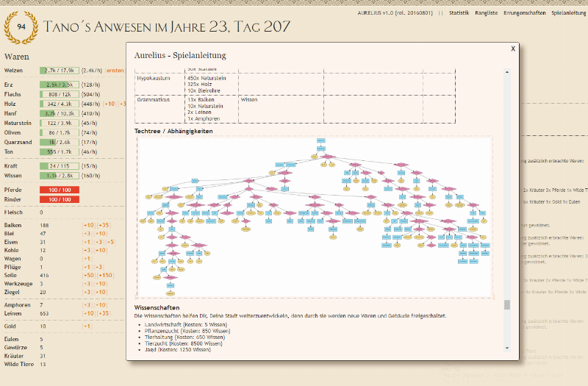Viewport: 588px width, 386px height.
Task: Click the red Rinder 100/100 bar
Action: click(x=60, y=199)
